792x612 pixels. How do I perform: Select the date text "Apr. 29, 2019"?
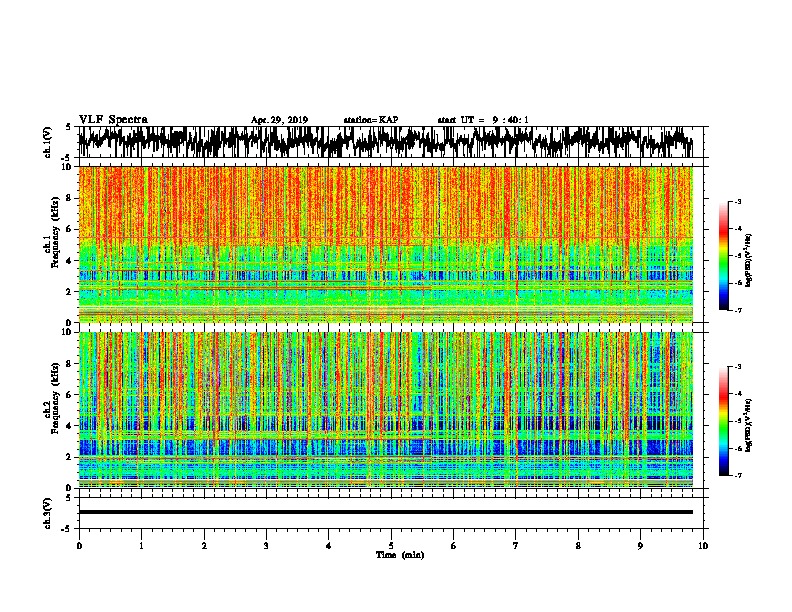279,120
